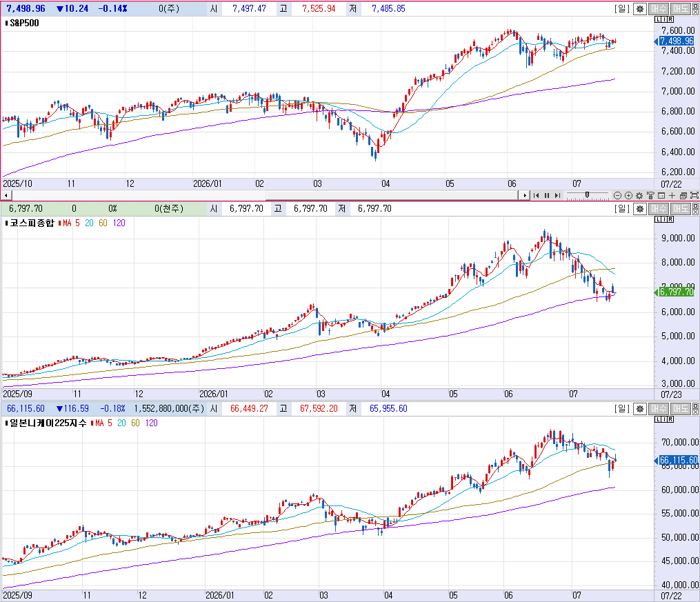The width and height of the screenshot is (700, 602).
Task: Pause chart playback
Action: pos(547,195)
